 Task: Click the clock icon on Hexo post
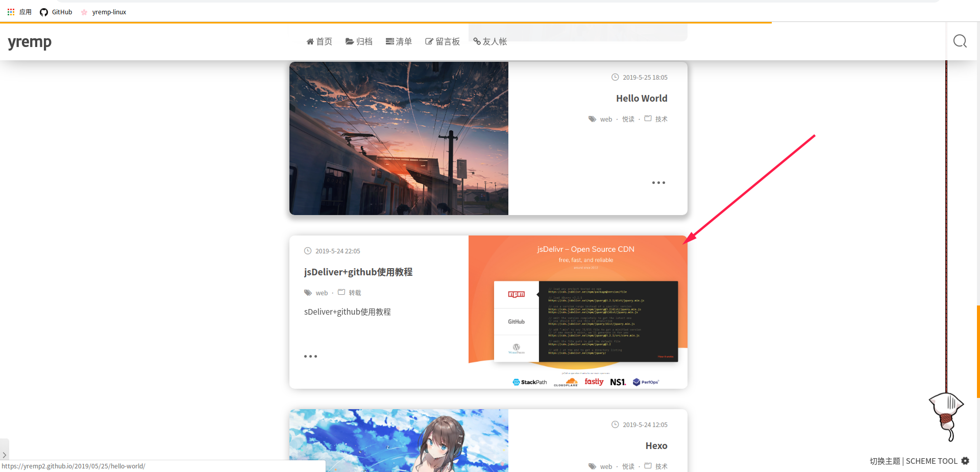[615, 424]
